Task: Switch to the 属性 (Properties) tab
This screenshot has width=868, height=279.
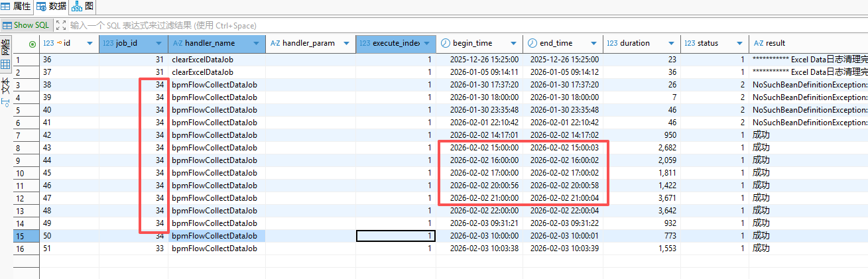Action: point(17,7)
